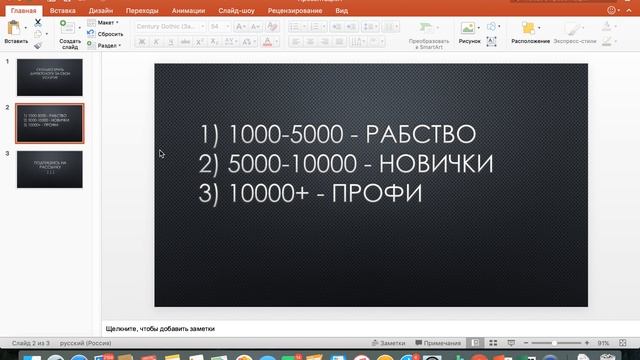This screenshot has width=640, height=360.
Task: Open the Century Gothic font name box
Action: 170,27
